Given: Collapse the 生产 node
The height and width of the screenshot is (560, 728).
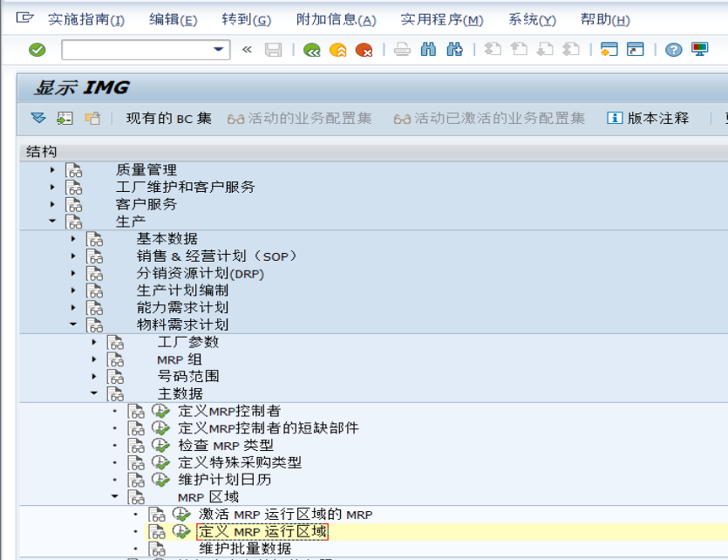Looking at the screenshot, I should (52, 222).
